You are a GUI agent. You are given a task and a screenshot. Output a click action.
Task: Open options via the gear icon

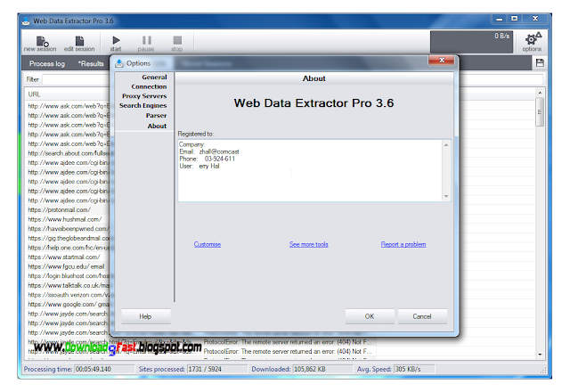533,42
